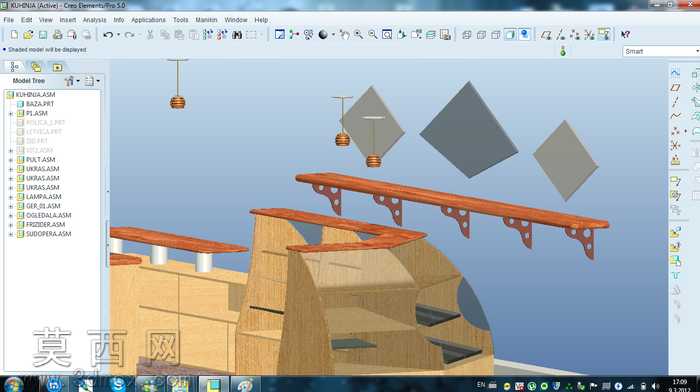Print the model using the printer icon
The width and height of the screenshot is (700, 392).
point(58,34)
